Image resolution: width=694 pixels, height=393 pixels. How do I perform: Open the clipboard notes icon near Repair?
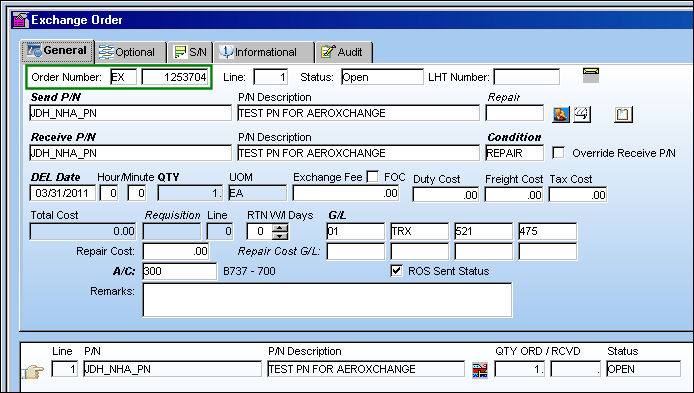[x=623, y=114]
